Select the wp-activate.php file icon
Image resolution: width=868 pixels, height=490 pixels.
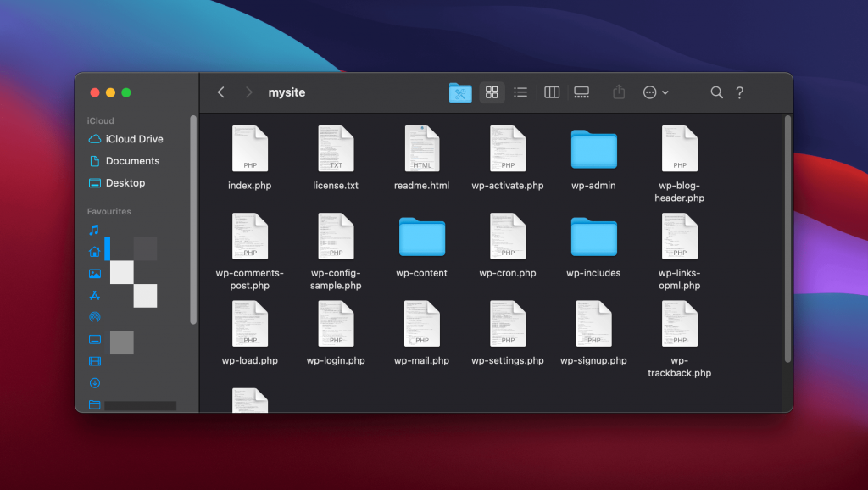(x=508, y=148)
